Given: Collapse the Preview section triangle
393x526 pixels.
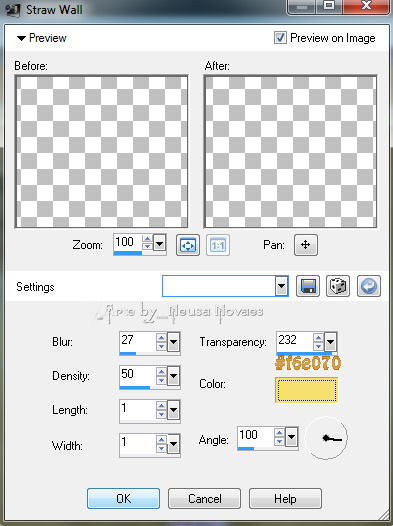Looking at the screenshot, I should tap(21, 38).
